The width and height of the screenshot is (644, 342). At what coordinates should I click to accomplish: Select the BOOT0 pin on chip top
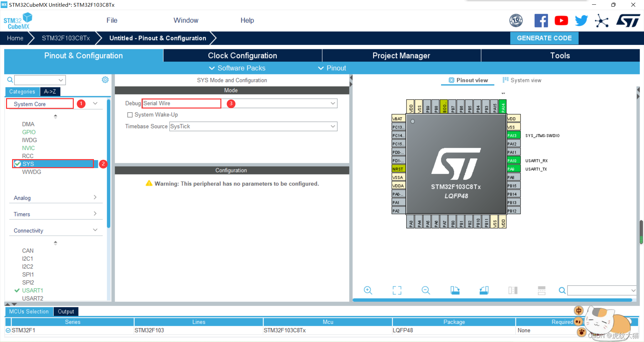[444, 107]
